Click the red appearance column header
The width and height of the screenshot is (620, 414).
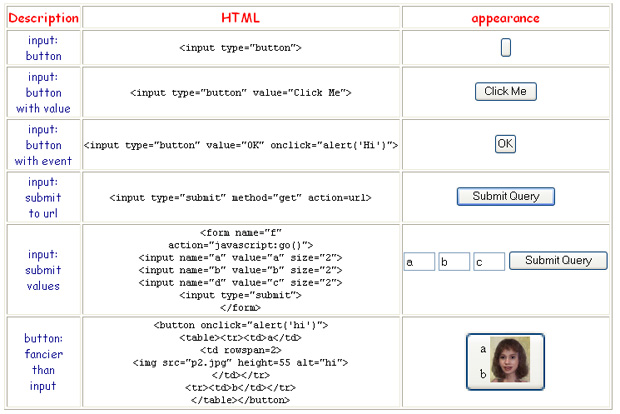point(505,18)
